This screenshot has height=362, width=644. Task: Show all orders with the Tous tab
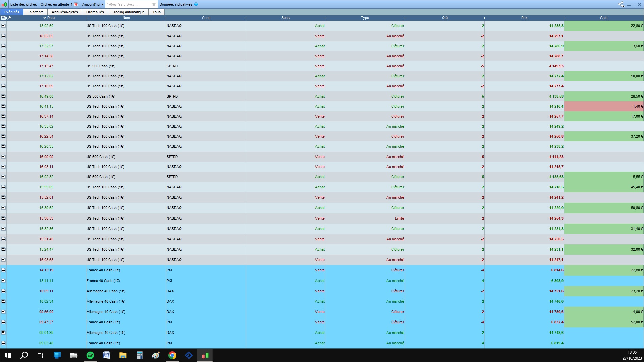coord(156,12)
